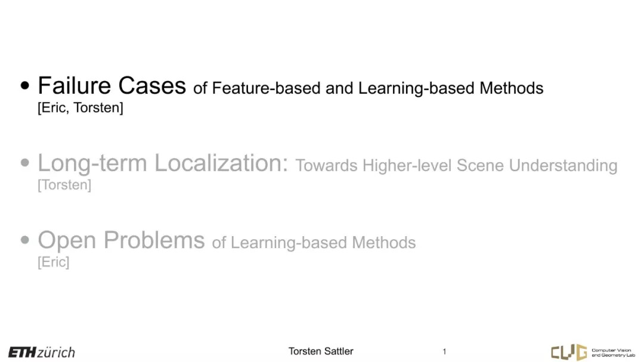Click the '[Torsten]' speaker label

click(x=64, y=185)
